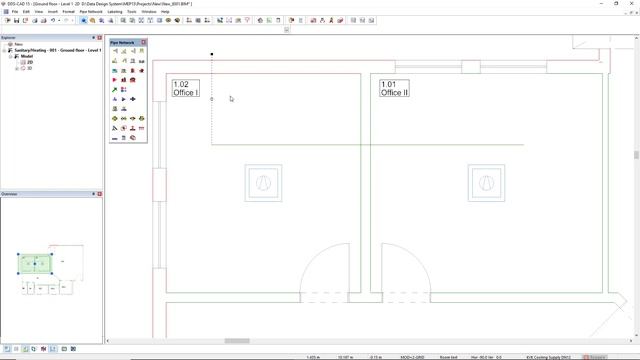Click the horizontal scrollbar left arrow
Image resolution: width=640 pixels, height=360 pixels.
click(x=108, y=341)
